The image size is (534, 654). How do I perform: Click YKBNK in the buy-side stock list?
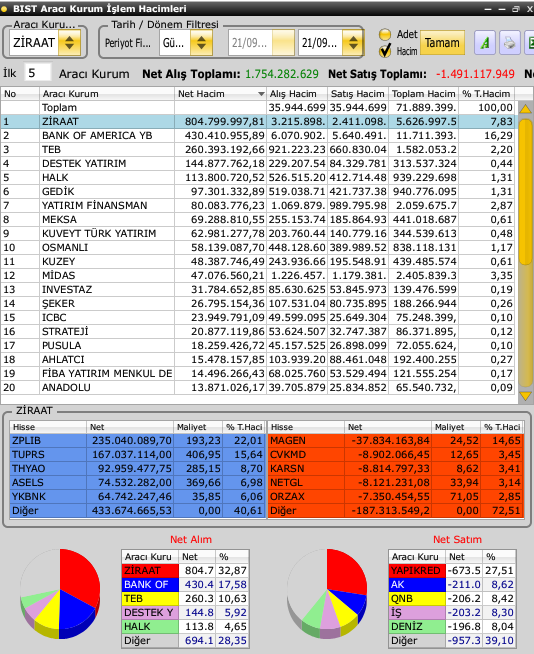tap(29, 497)
